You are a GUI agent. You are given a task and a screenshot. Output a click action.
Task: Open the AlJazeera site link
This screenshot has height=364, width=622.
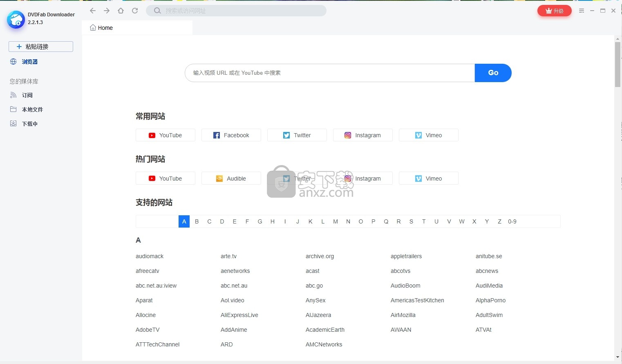[x=318, y=315]
